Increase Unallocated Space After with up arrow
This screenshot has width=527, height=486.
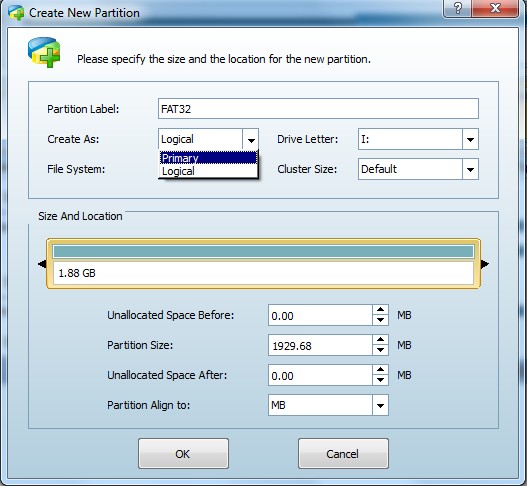(380, 370)
